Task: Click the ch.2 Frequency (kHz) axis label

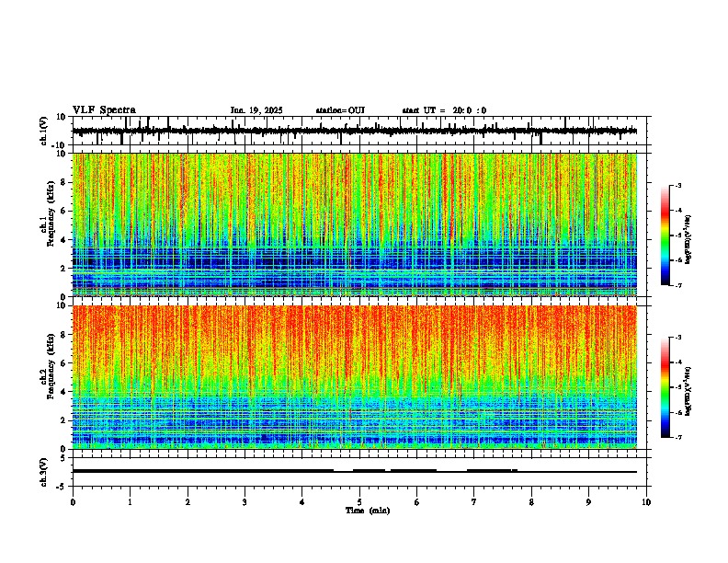Action: coord(48,366)
